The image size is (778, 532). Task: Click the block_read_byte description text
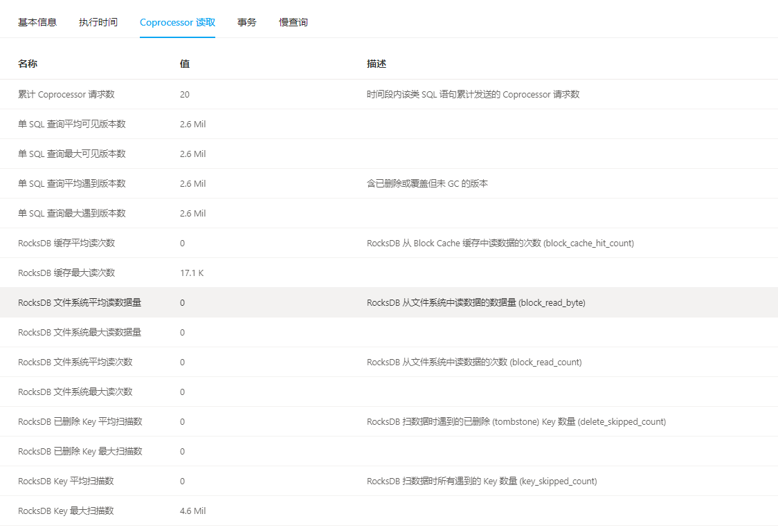point(476,302)
